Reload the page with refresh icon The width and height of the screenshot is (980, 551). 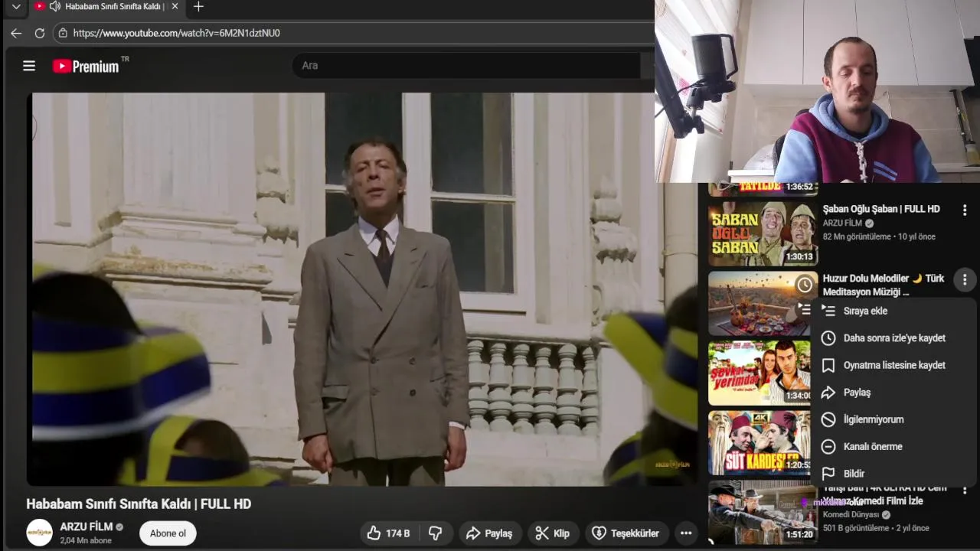coord(40,33)
